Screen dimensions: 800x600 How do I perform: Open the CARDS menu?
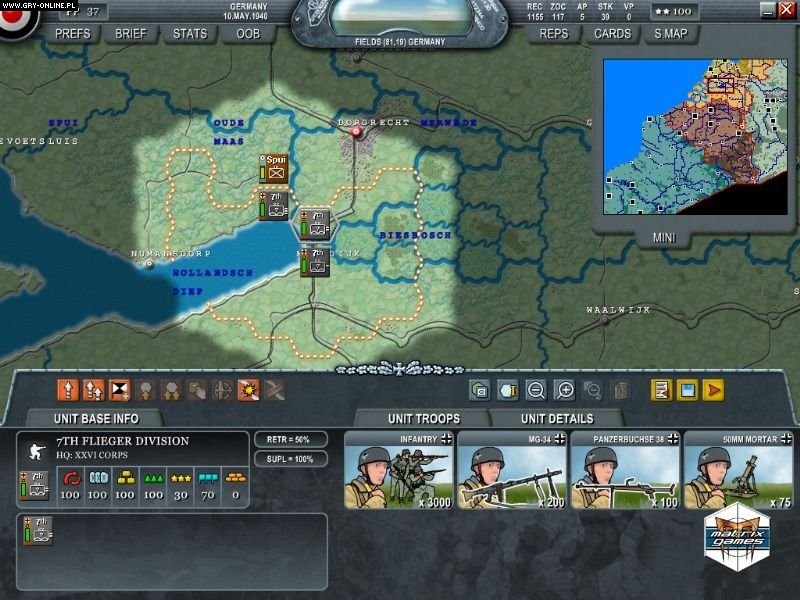(x=613, y=33)
